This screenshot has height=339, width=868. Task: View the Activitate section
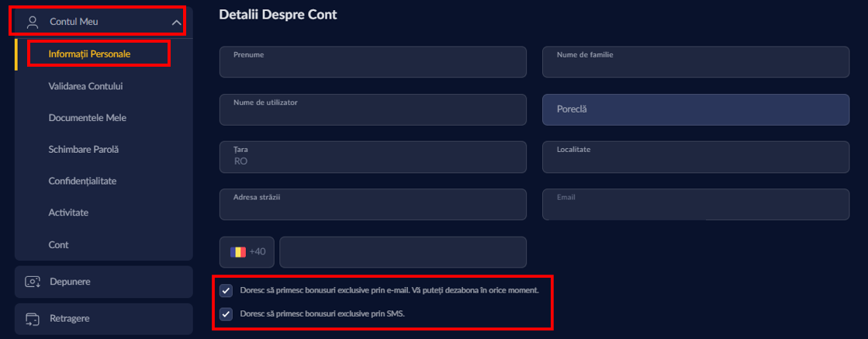pos(68,213)
